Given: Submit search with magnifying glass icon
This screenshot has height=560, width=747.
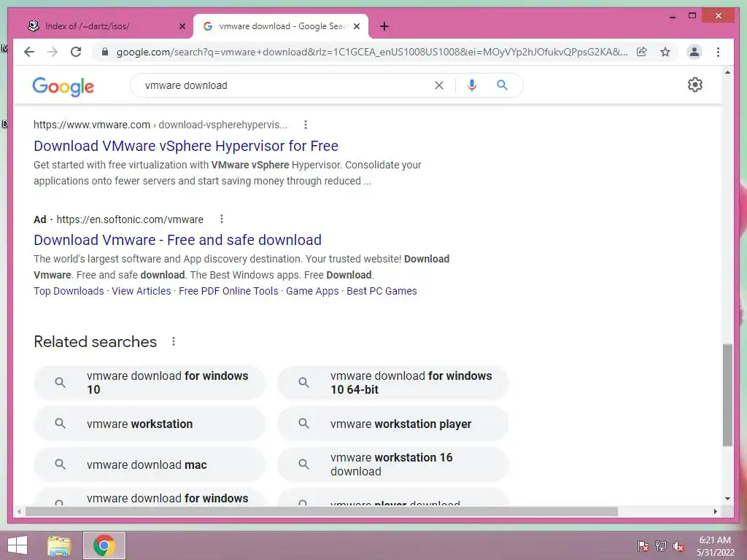Looking at the screenshot, I should pos(502,85).
